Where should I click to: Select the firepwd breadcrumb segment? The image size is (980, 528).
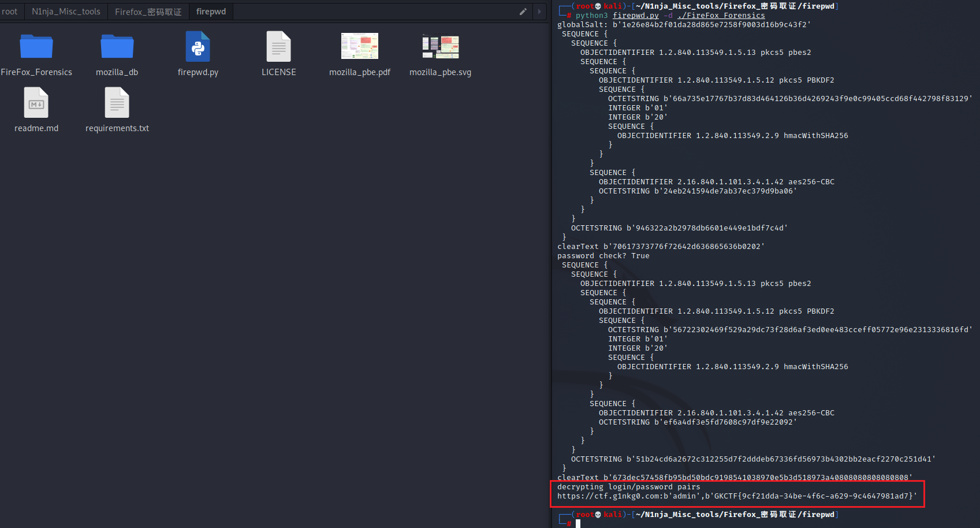tap(211, 12)
